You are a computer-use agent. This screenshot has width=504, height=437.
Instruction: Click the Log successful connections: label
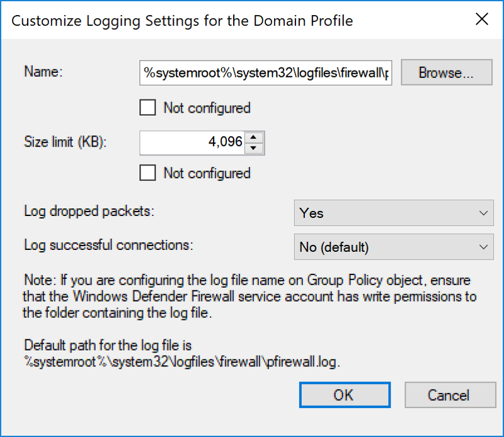(108, 245)
